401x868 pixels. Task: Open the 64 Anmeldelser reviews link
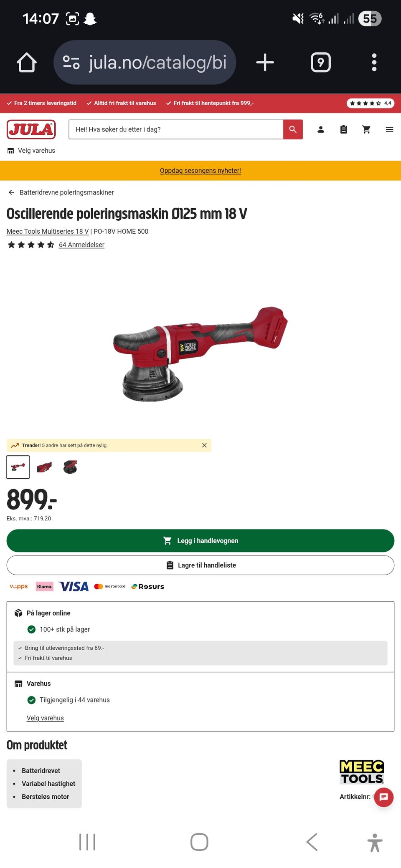click(81, 245)
